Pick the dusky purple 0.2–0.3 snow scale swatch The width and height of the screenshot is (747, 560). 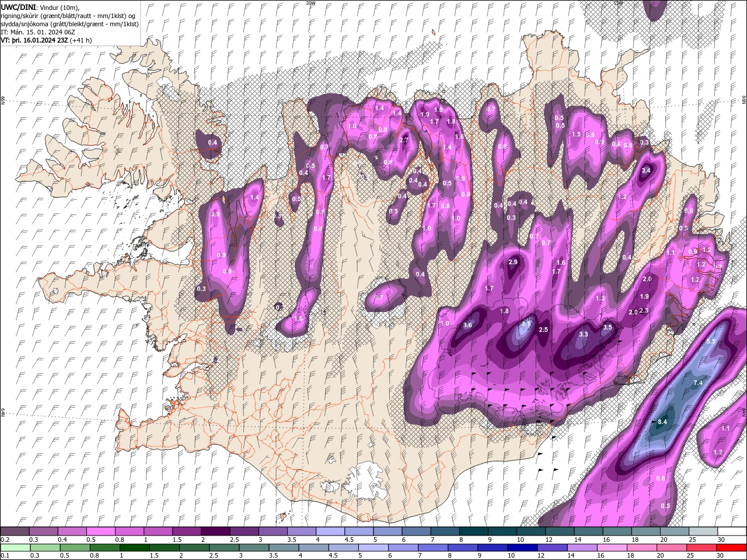[15, 531]
